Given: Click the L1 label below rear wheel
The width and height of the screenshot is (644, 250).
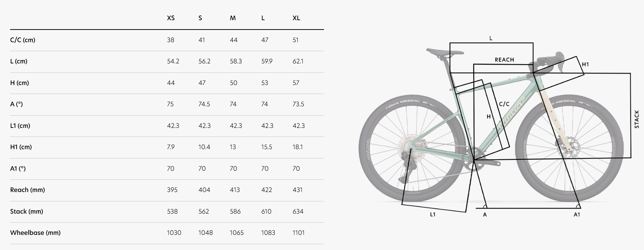Looking at the screenshot, I should click(433, 215).
